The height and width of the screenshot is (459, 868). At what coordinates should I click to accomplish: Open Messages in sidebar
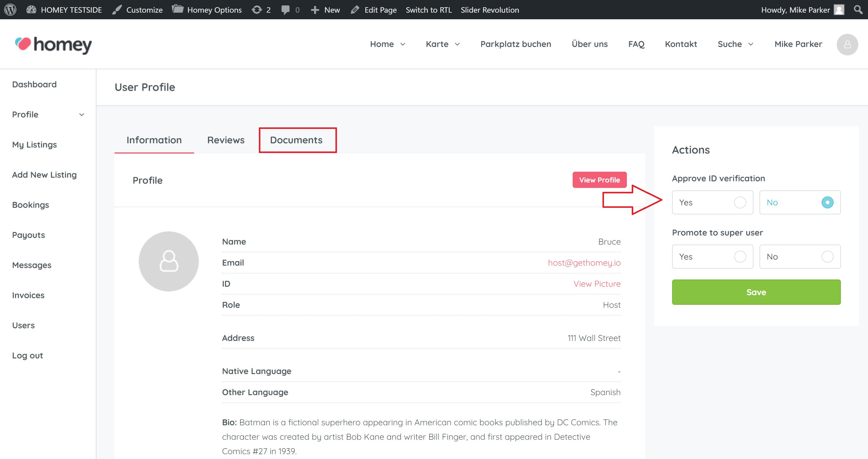[32, 265]
